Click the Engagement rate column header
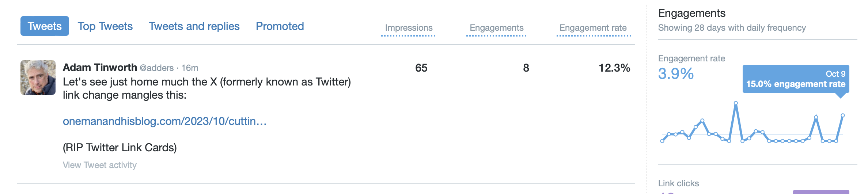 click(x=593, y=28)
